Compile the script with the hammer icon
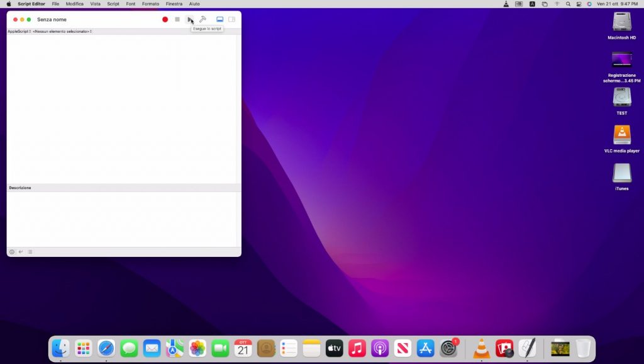The width and height of the screenshot is (644, 364). click(203, 20)
